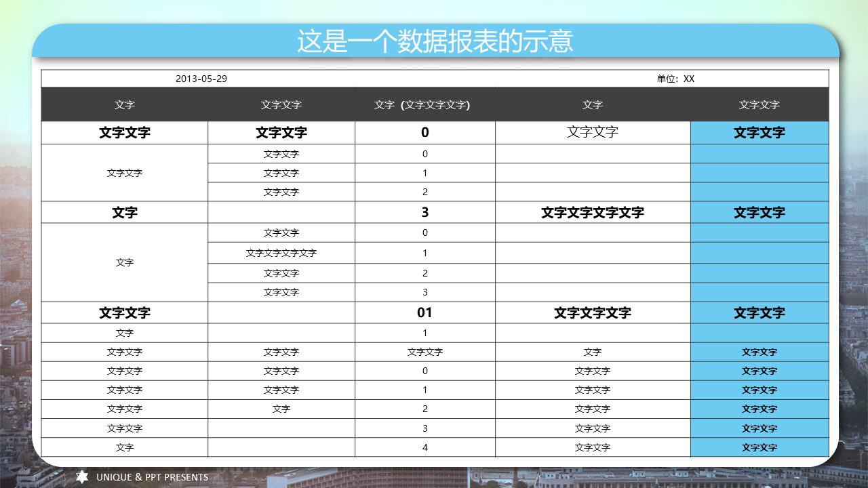
Task: Click the dark header '文字文字' in last column
Action: pyautogui.click(x=759, y=105)
